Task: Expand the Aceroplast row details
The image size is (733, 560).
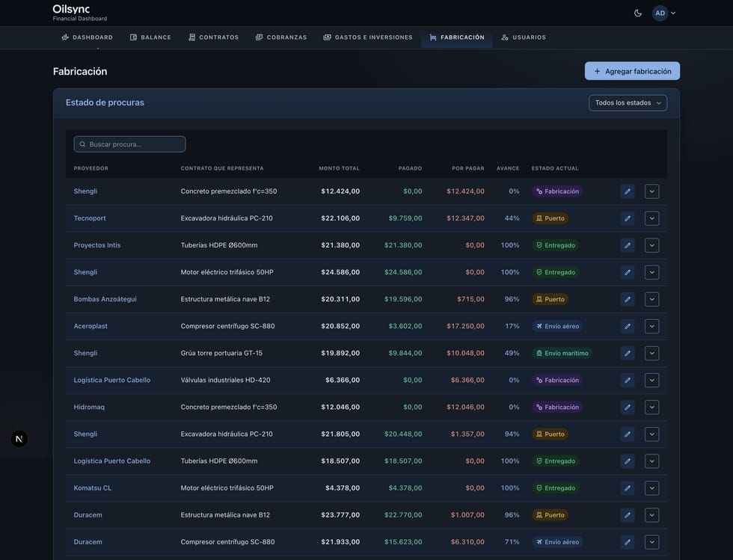Action: coord(651,326)
